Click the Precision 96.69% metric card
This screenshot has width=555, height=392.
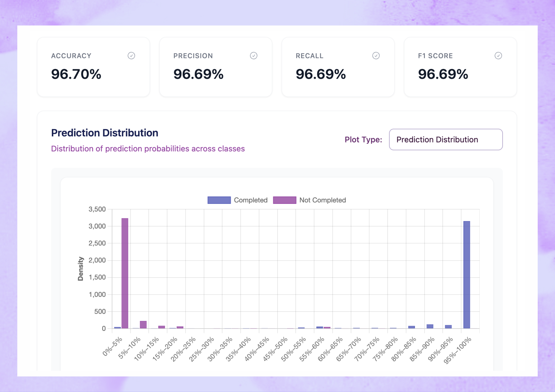pos(216,67)
